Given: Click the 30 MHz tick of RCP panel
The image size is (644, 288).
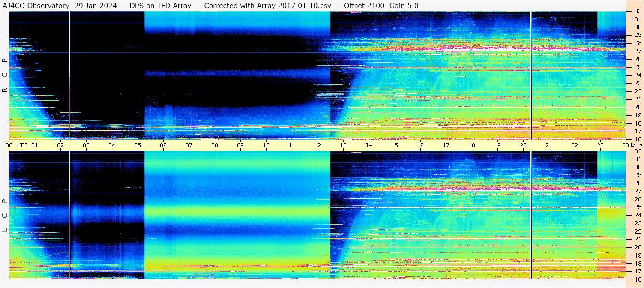Looking at the screenshot, I should 637,27.
